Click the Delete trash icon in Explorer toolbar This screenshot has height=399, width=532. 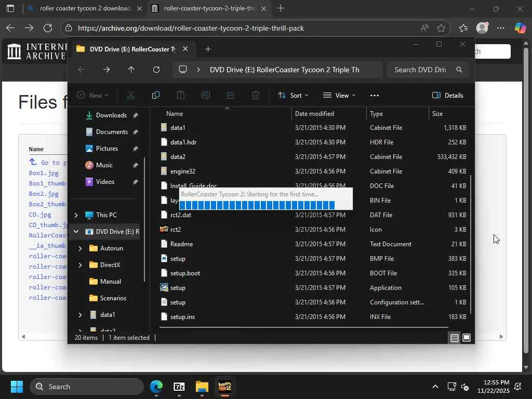pos(256,96)
